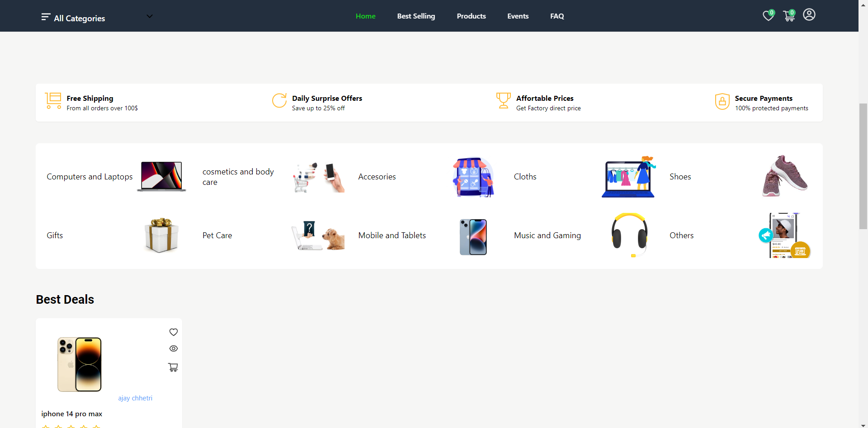This screenshot has height=428, width=868.
Task: Click the filter icon next to All Categories
Action: click(x=45, y=17)
